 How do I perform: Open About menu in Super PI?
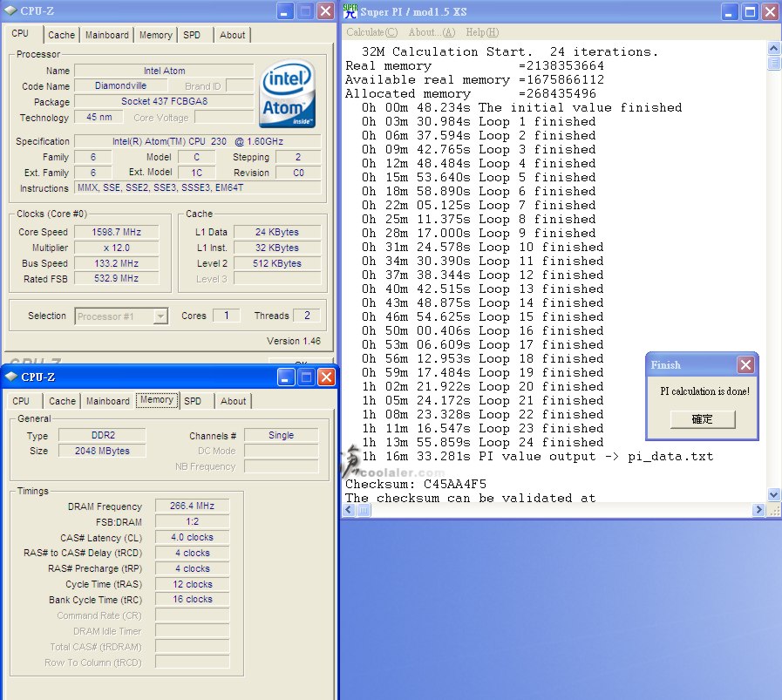click(x=432, y=32)
